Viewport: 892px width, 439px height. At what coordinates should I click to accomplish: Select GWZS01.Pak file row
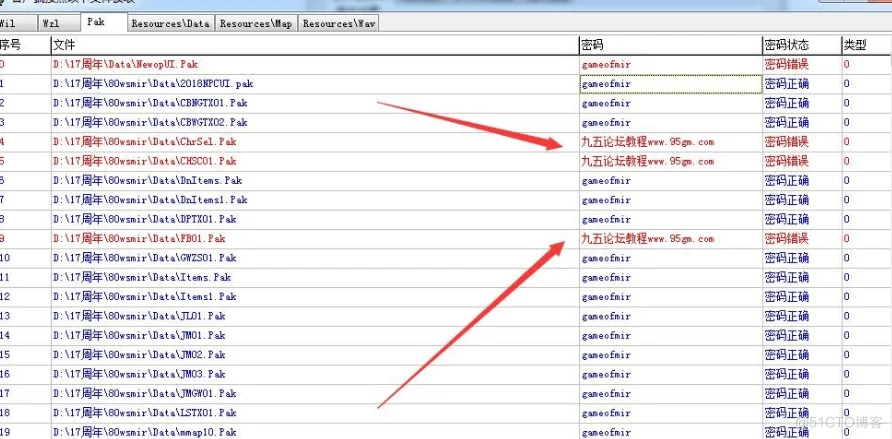(x=144, y=258)
